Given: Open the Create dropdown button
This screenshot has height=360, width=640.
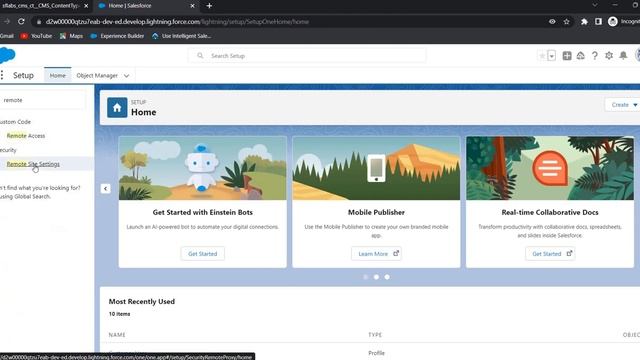Looking at the screenshot, I should click(624, 105).
